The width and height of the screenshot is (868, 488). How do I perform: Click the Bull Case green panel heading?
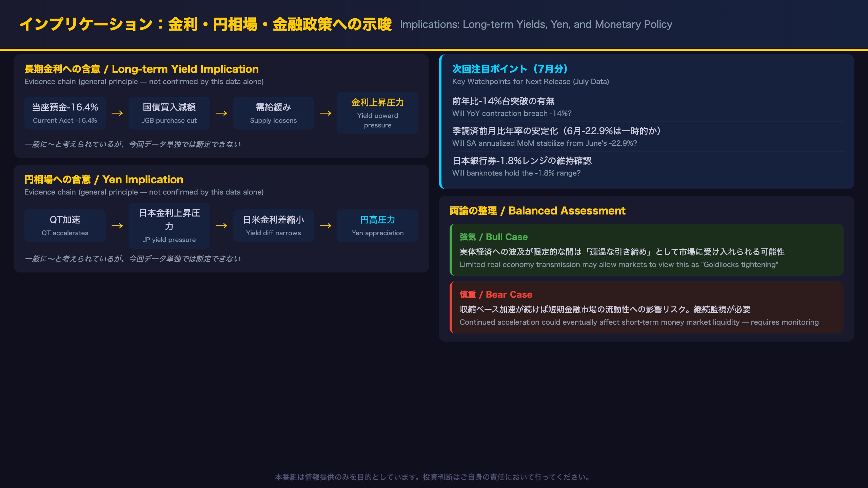(x=494, y=237)
